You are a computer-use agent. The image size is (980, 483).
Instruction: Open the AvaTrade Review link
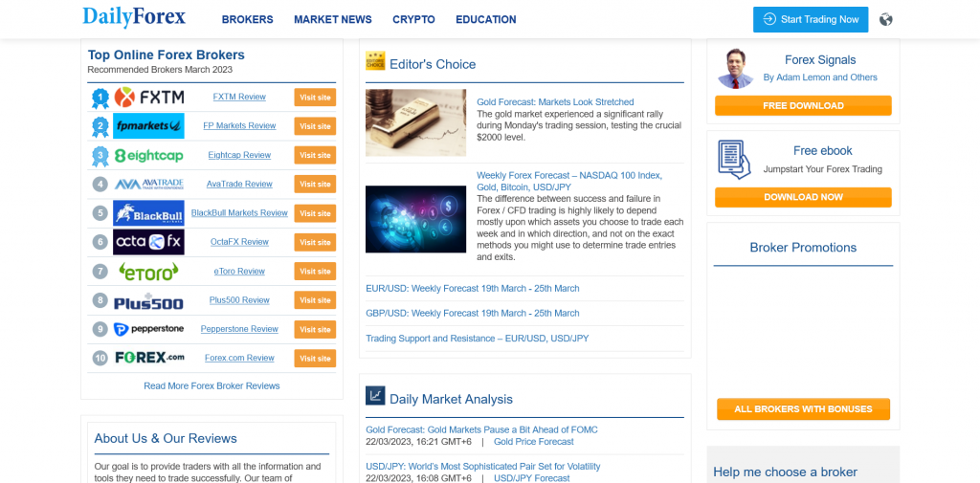[x=239, y=184]
